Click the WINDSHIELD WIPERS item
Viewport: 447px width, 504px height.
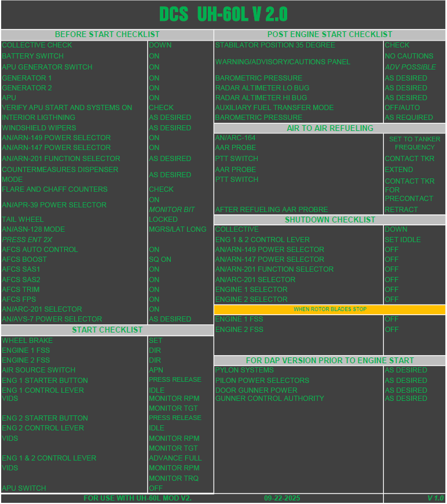click(x=39, y=128)
